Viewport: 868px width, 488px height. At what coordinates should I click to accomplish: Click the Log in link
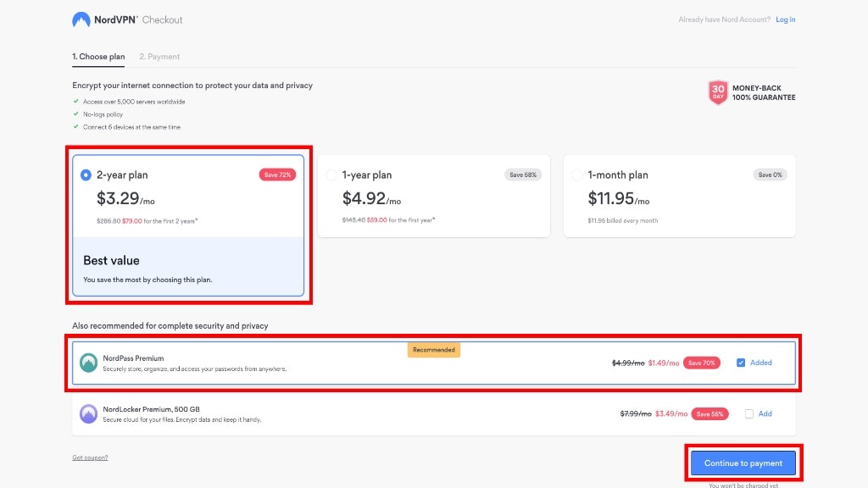pos(786,19)
